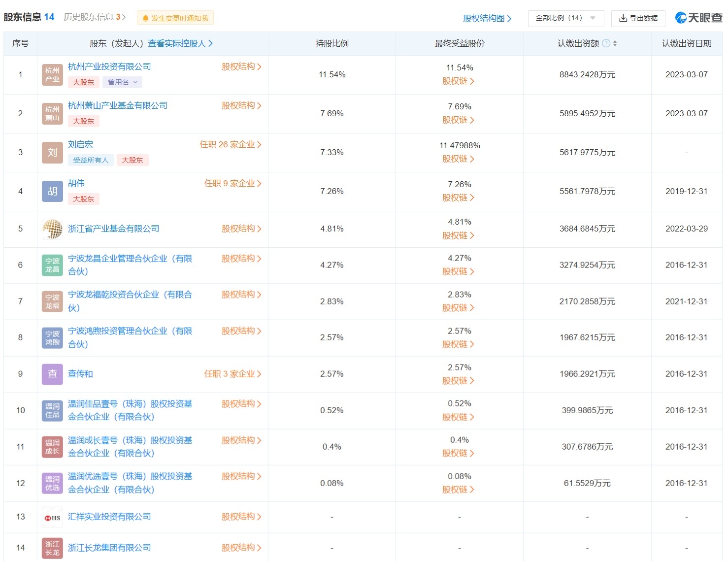The height and width of the screenshot is (561, 728).
Task: Open 温润佳品壹号 fund link
Action: (130, 410)
